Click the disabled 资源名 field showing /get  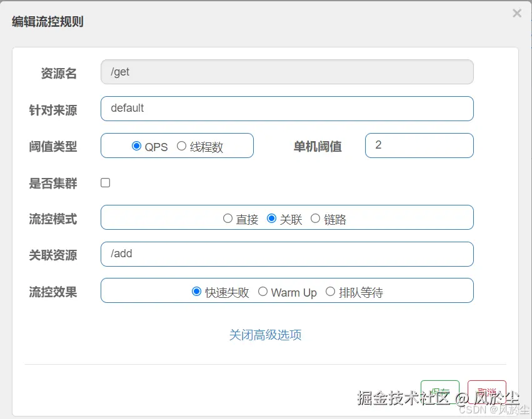point(287,72)
